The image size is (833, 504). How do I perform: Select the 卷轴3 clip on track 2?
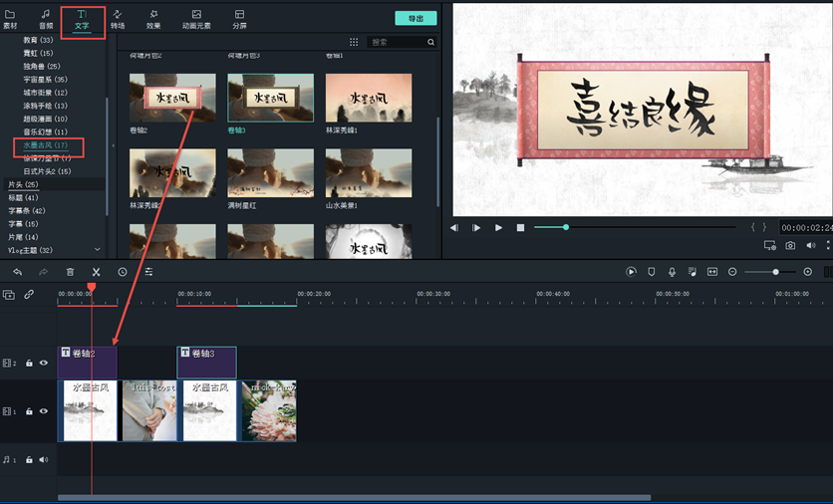pyautogui.click(x=206, y=363)
